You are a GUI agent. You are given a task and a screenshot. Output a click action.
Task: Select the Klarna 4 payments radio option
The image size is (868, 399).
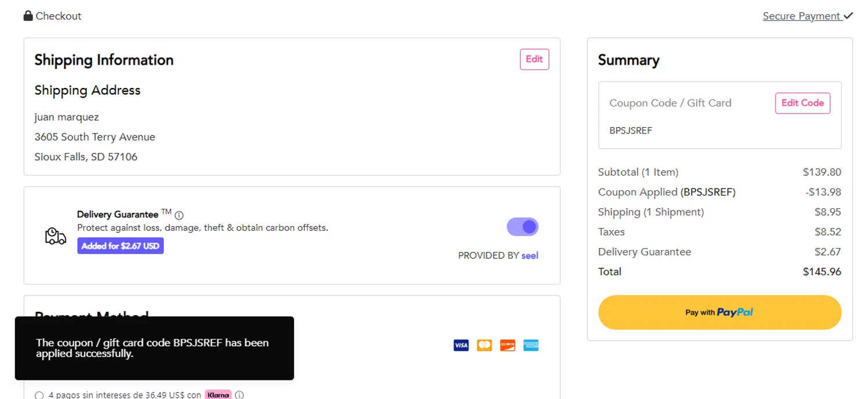coord(39,396)
